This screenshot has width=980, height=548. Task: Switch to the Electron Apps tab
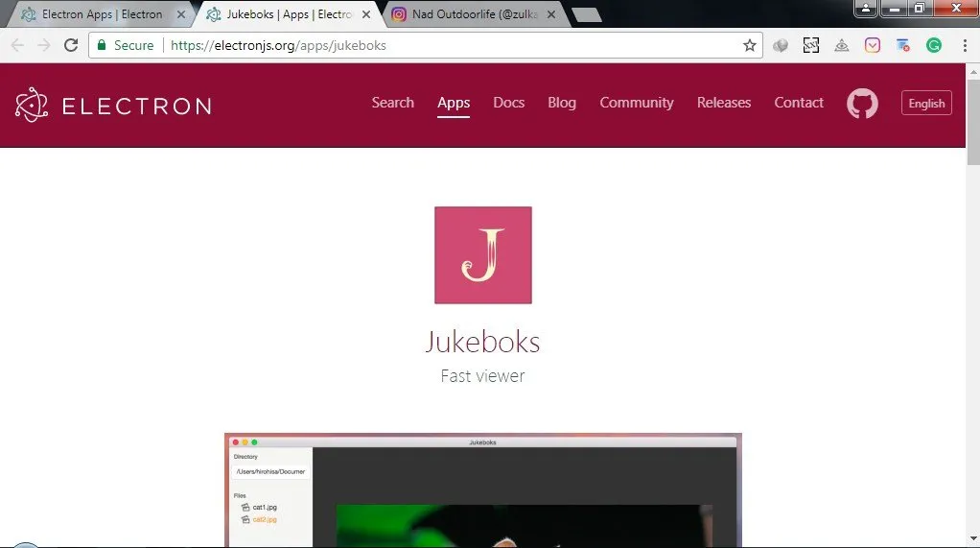[102, 14]
